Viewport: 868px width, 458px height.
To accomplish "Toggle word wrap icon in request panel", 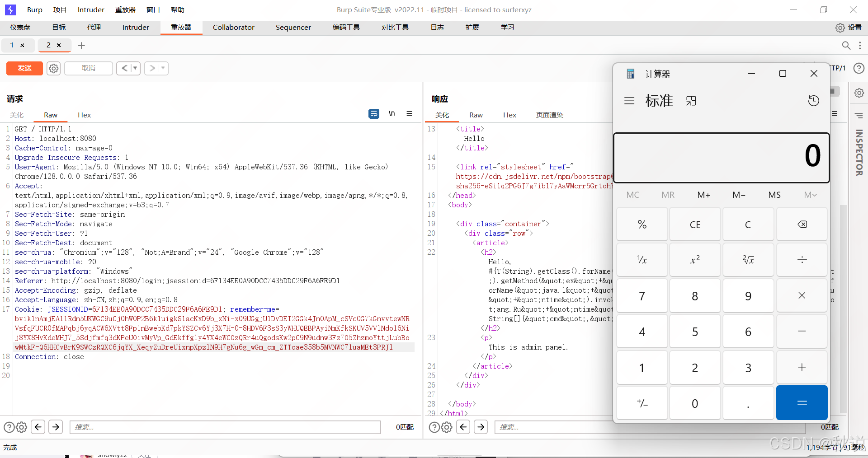I will pyautogui.click(x=374, y=114).
